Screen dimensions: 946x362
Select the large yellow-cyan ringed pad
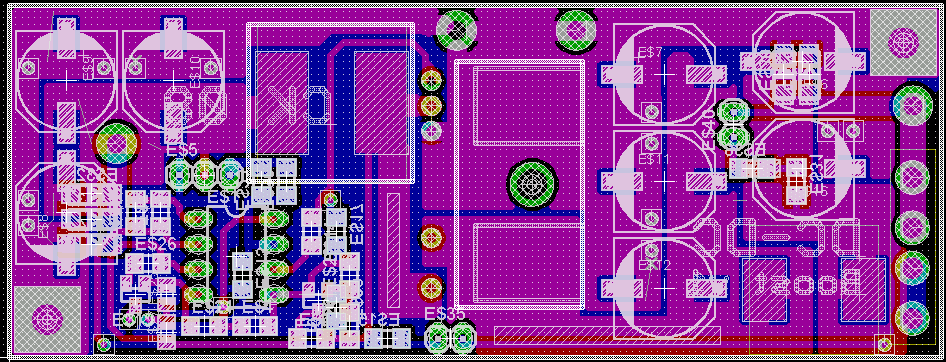pyautogui.click(x=117, y=144)
